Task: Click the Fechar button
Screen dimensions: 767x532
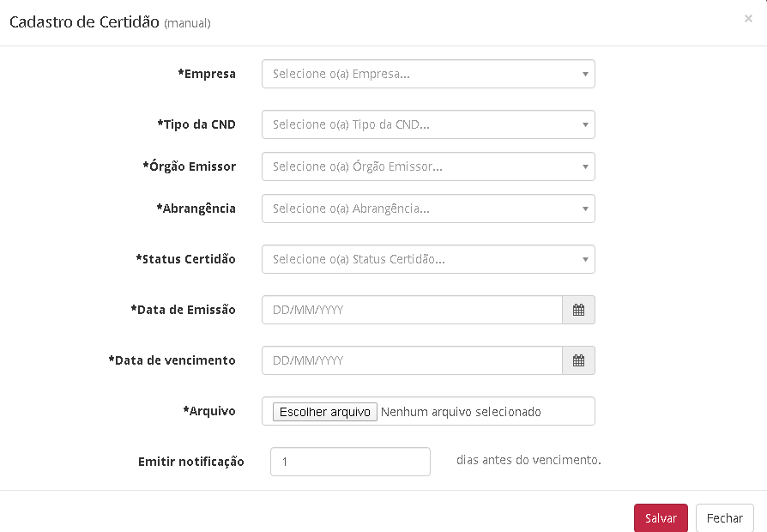Action: click(x=725, y=518)
